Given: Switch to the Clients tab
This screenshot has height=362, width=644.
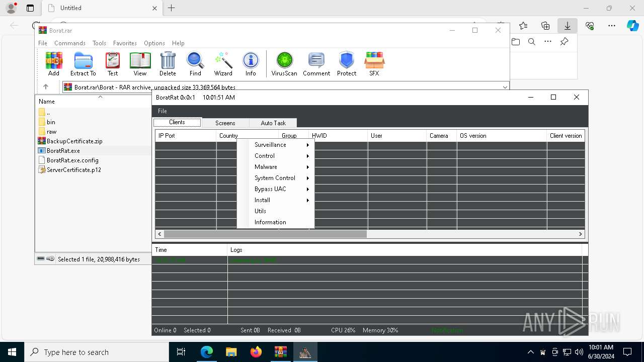Looking at the screenshot, I should pyautogui.click(x=177, y=122).
